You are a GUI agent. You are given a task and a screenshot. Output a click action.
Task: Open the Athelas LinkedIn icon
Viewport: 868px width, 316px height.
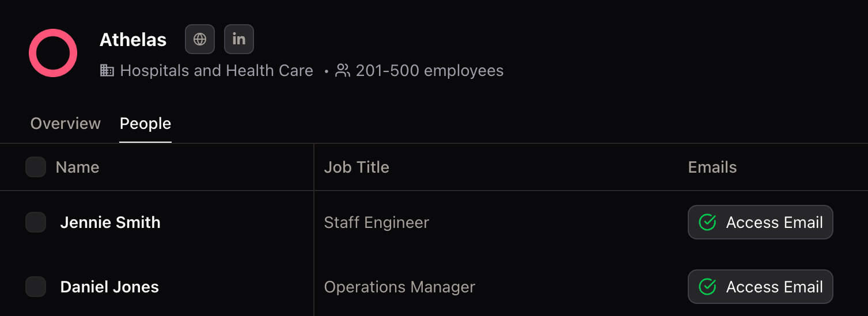coord(239,39)
